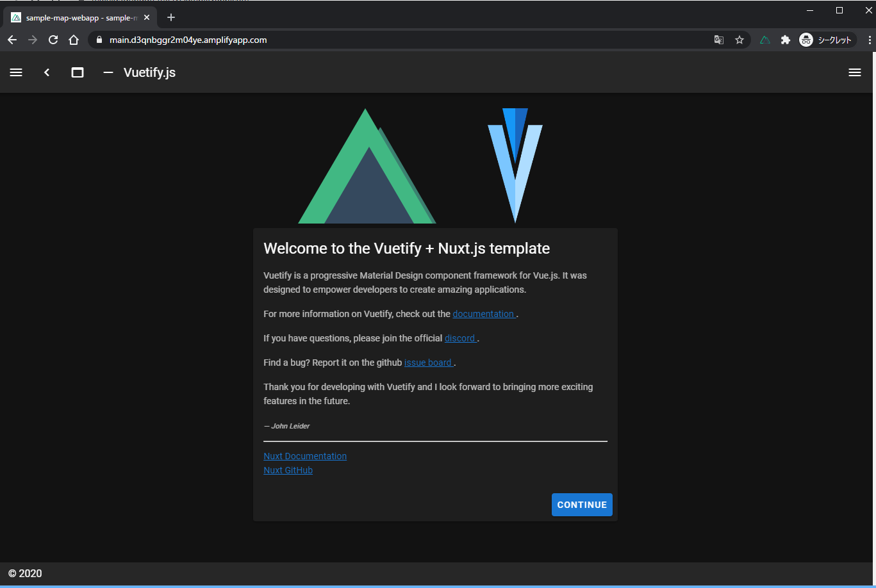The height and width of the screenshot is (588, 876).
Task: Open the Vuetify documentation link
Action: (x=484, y=314)
